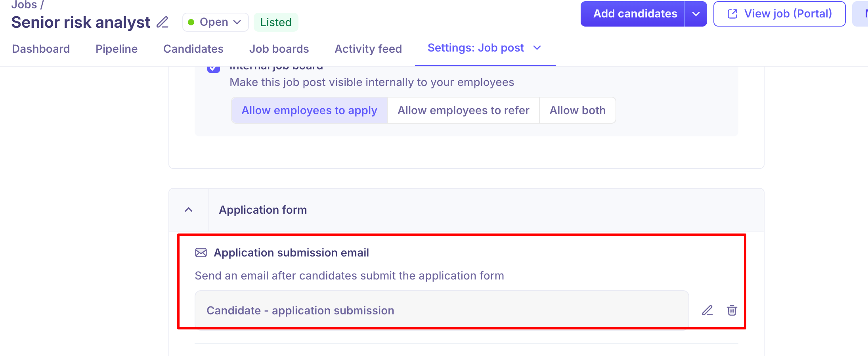Click the Jobs breadcrumb link
868x356 pixels.
[24, 5]
